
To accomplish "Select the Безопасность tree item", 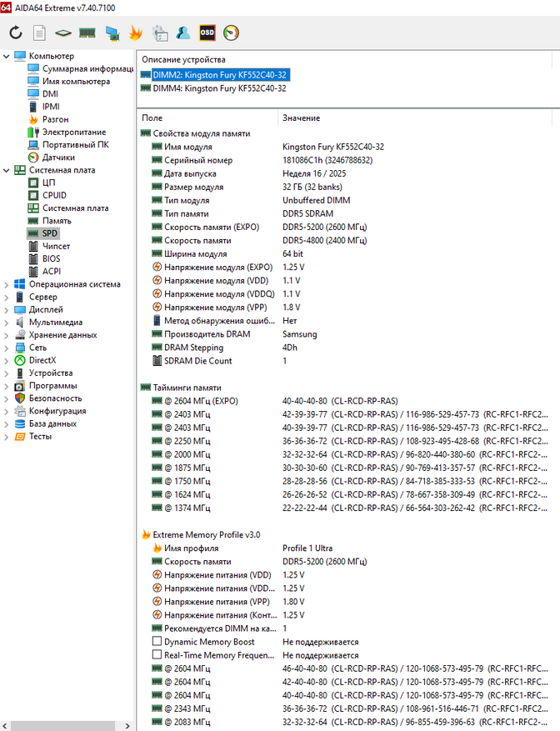I will coord(48,398).
